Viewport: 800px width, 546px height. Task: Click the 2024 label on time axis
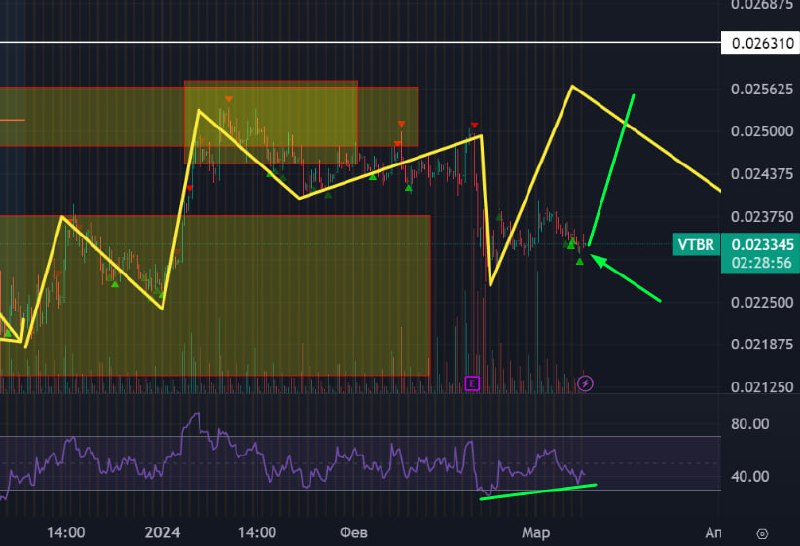pos(162,533)
